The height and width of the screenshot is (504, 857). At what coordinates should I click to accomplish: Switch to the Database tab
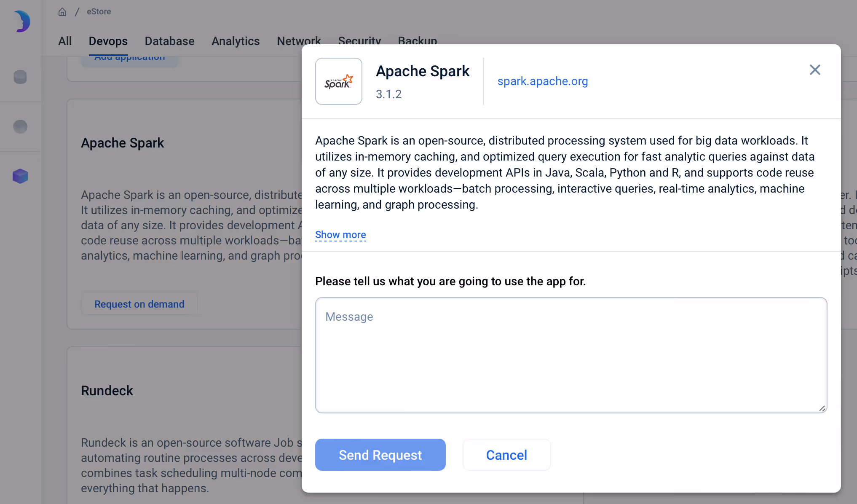(x=169, y=41)
